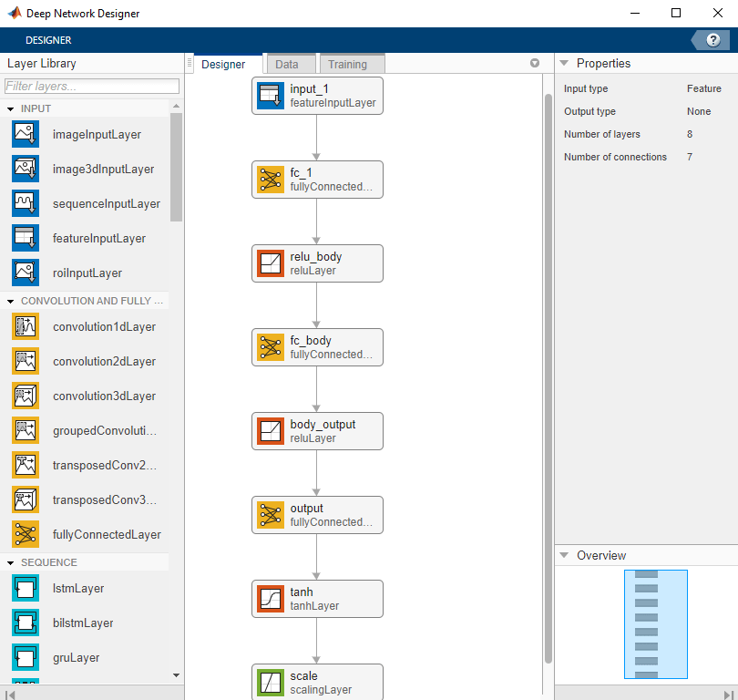Screen dimensions: 738x700
Task: Click the Filter layers search field
Action: [x=92, y=86]
